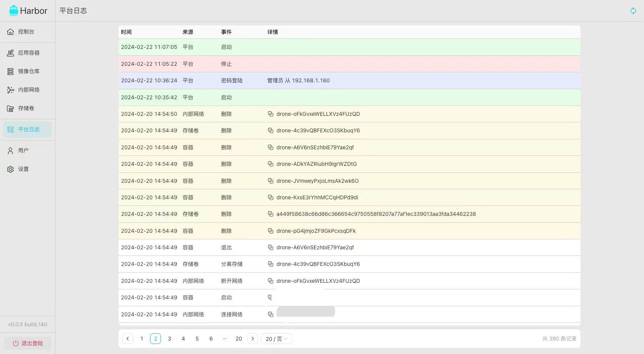The height and width of the screenshot is (354, 644).
Task: Open 用户 menu item
Action: pos(27,151)
